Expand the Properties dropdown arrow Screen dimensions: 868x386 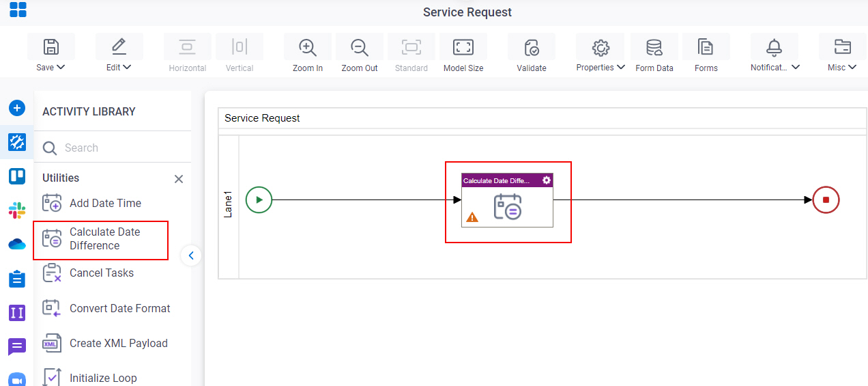pos(621,68)
